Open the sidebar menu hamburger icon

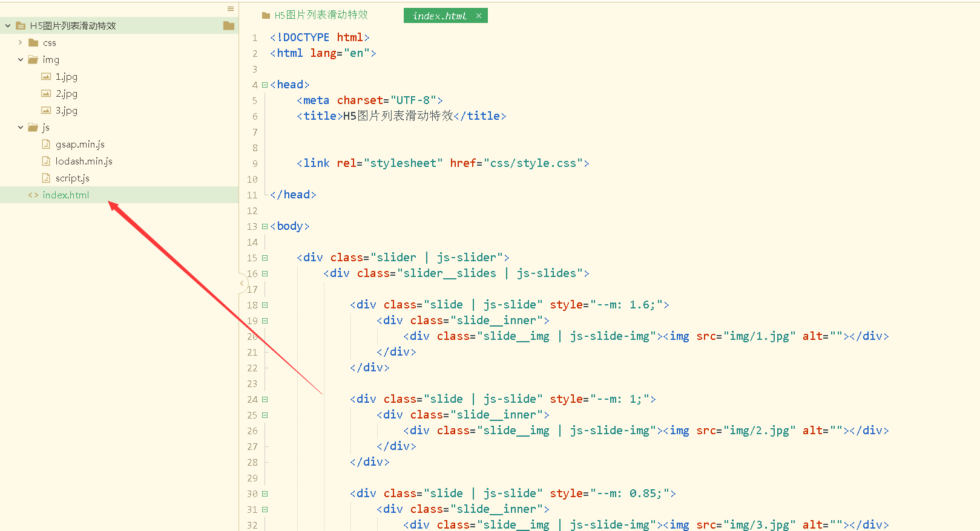231,8
